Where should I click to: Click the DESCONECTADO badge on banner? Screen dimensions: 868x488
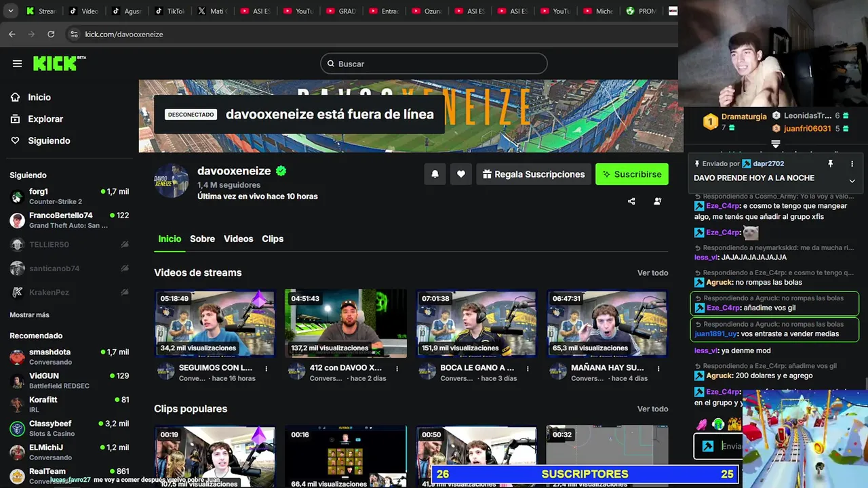[x=191, y=115]
